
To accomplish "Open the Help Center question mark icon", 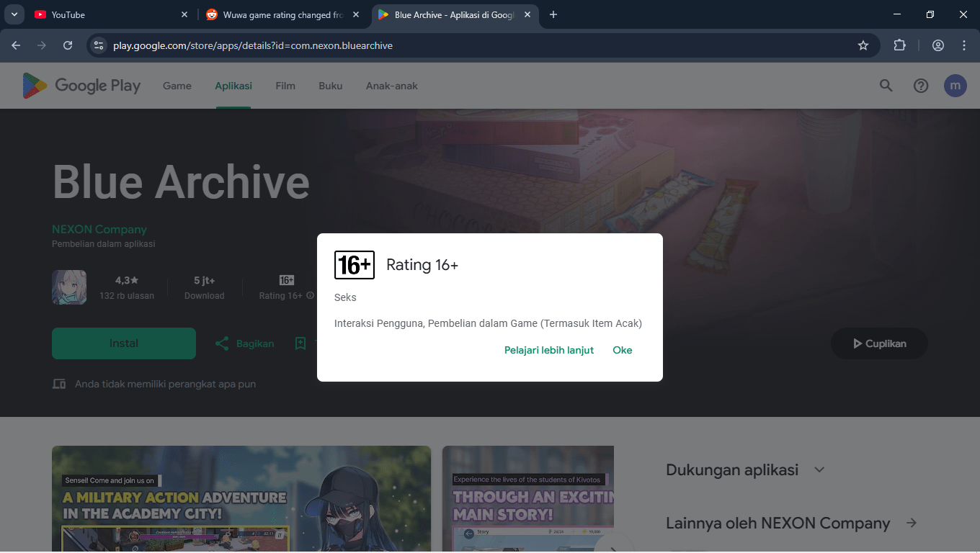I will point(921,86).
